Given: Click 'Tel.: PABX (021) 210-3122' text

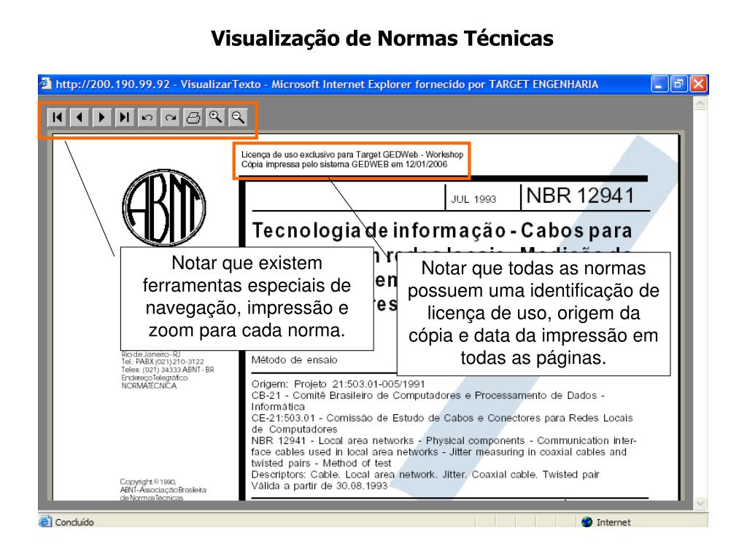Looking at the screenshot, I should 163,362.
